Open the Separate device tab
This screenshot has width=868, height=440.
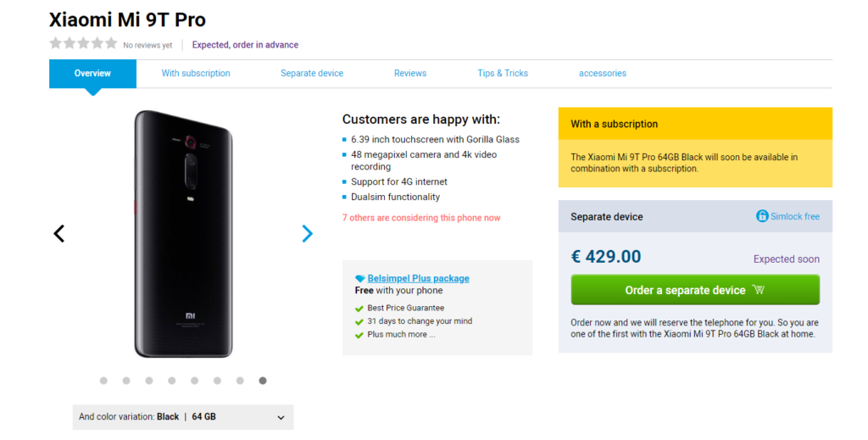coord(312,74)
